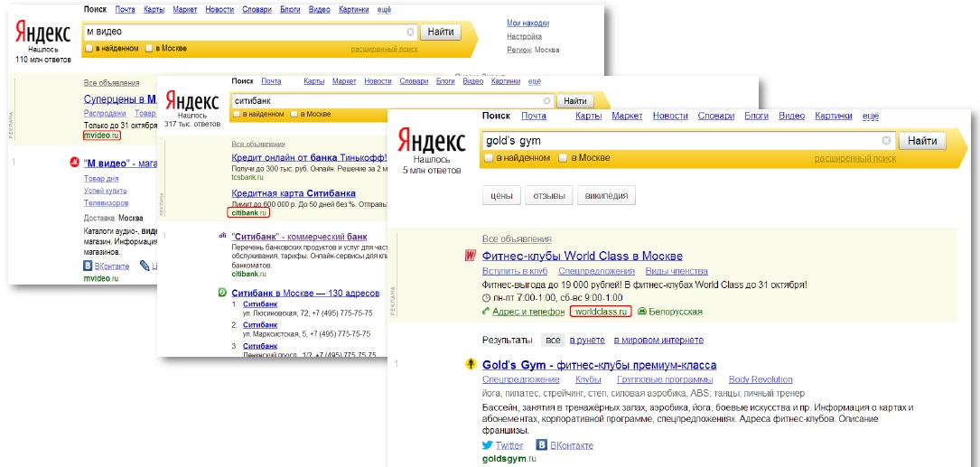Image resolution: width=980 pixels, height=467 pixels.
Task: Click the World Class red favicon
Action: pyautogui.click(x=470, y=257)
